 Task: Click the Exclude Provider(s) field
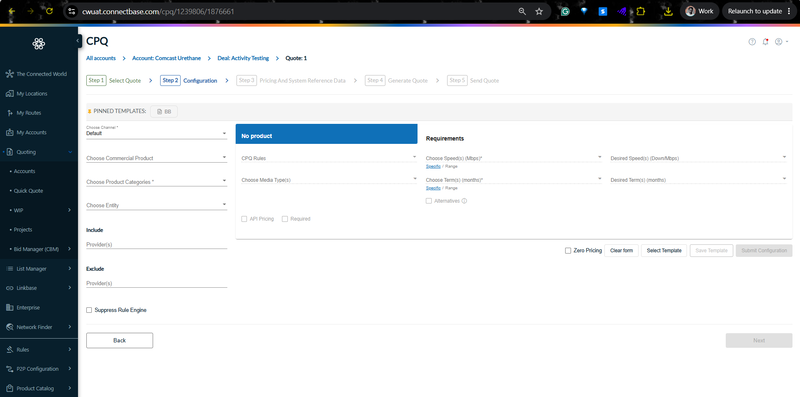coord(157,283)
